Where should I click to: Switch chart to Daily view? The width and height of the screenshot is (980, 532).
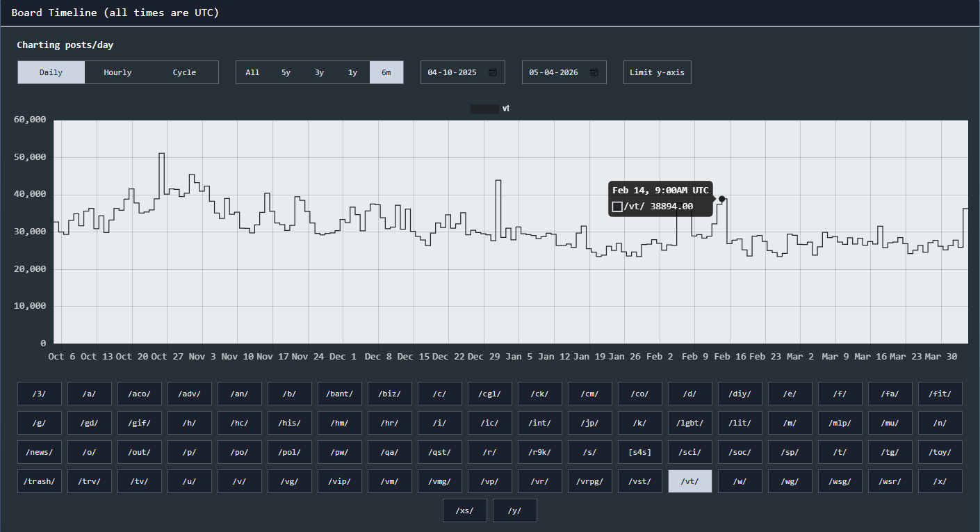tap(51, 72)
